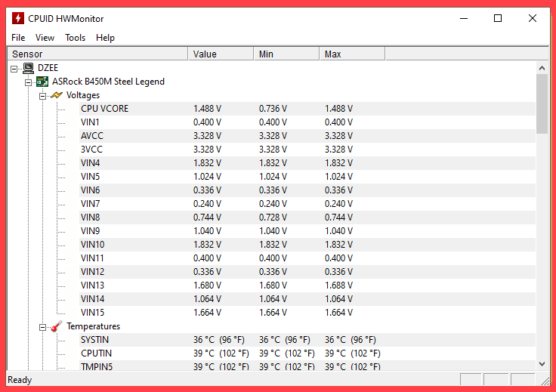Viewport: 556px width, 392px height.
Task: Collapse the Temperatures section
Action: (x=42, y=327)
